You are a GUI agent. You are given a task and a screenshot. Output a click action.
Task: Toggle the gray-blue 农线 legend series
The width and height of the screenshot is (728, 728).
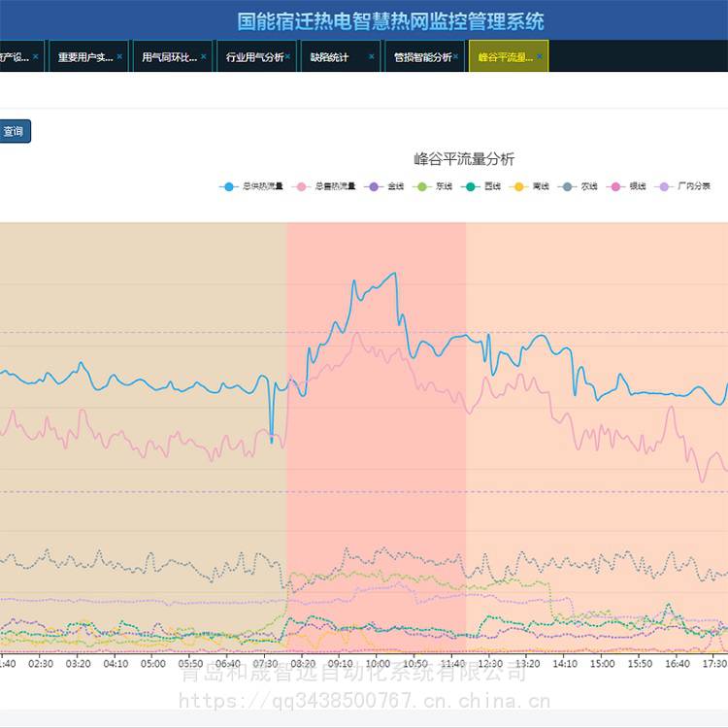578,186
